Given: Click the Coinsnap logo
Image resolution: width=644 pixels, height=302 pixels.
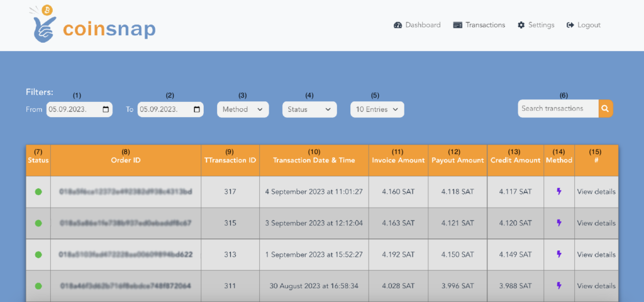Looking at the screenshot, I should point(94,25).
